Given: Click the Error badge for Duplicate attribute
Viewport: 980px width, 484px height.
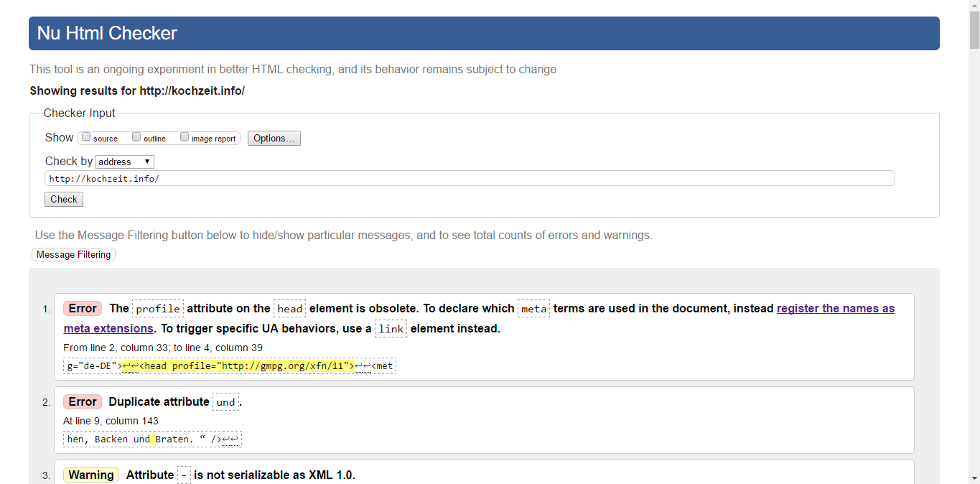Looking at the screenshot, I should [x=83, y=401].
